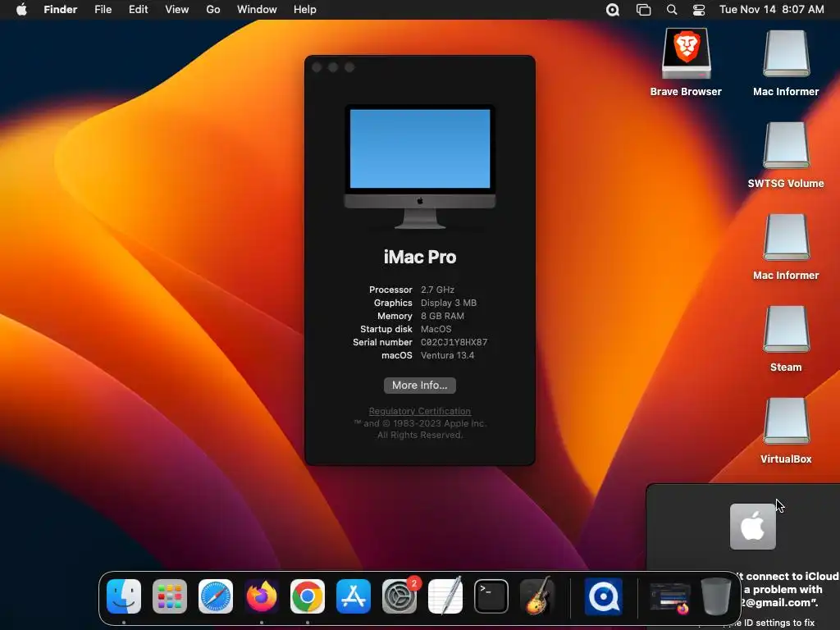Viewport: 840px width, 630px height.
Task: Select the Steam desktop volume icon
Action: [786, 330]
